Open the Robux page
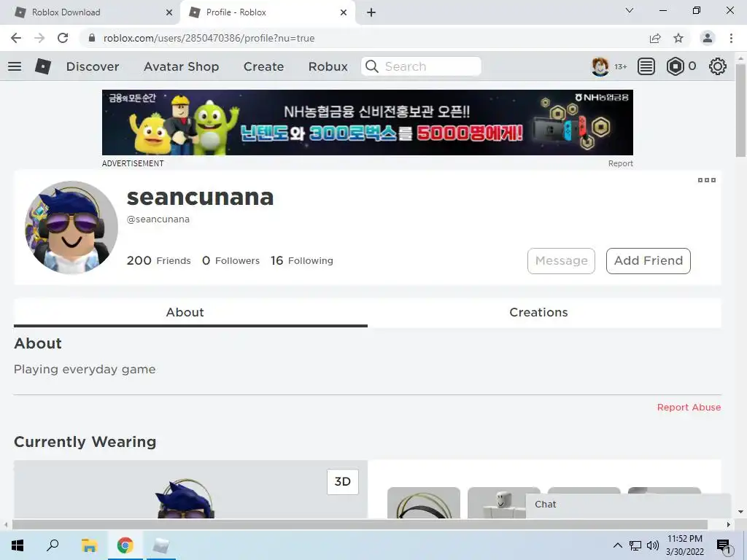 tap(328, 66)
